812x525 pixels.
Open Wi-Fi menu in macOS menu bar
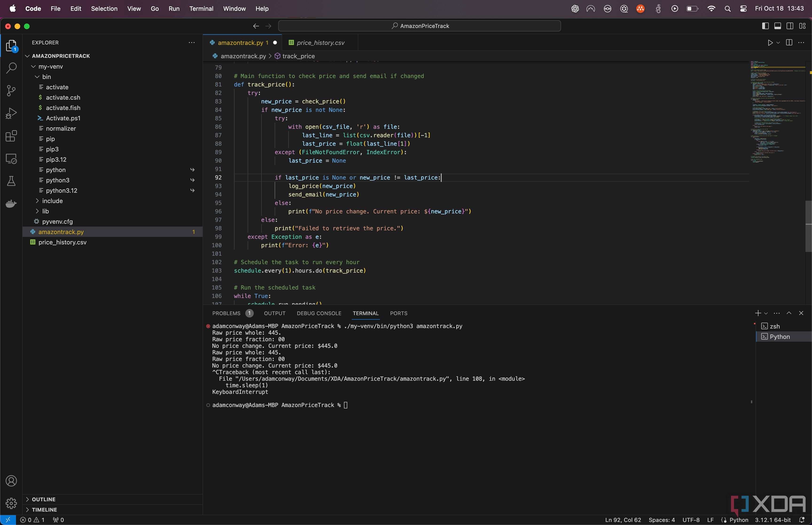[711, 9]
